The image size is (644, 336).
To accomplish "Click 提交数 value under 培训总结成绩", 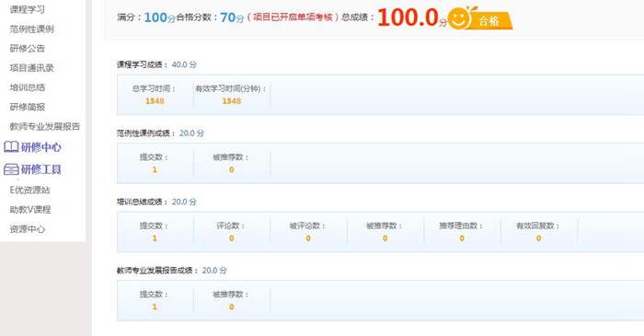I will coord(155,238).
